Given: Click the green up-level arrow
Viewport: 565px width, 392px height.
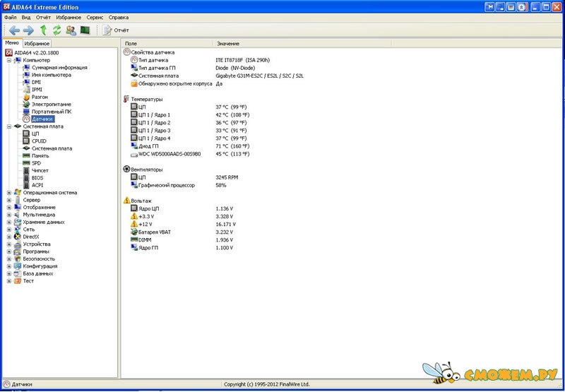Looking at the screenshot, I should 43,30.
